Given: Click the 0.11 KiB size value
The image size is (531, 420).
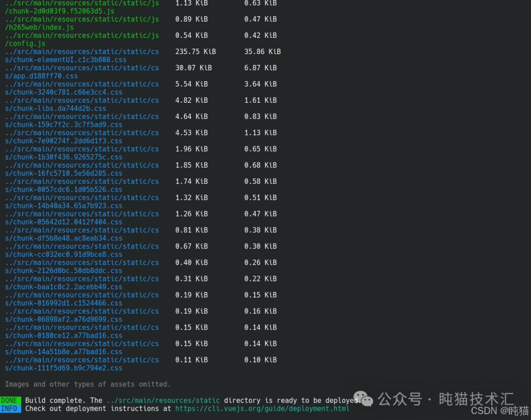Looking at the screenshot, I should click(x=191, y=360).
